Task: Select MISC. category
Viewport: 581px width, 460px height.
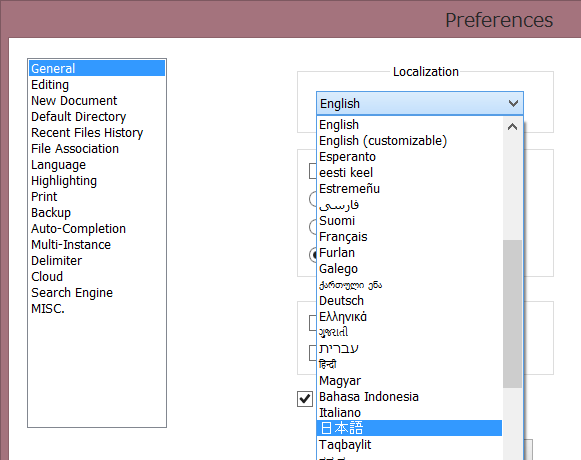Action: point(97,308)
